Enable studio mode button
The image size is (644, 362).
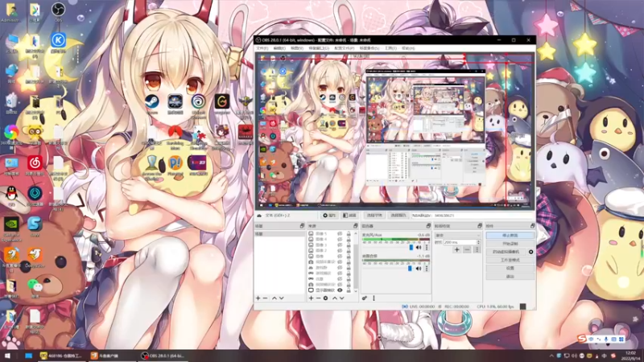(x=510, y=260)
